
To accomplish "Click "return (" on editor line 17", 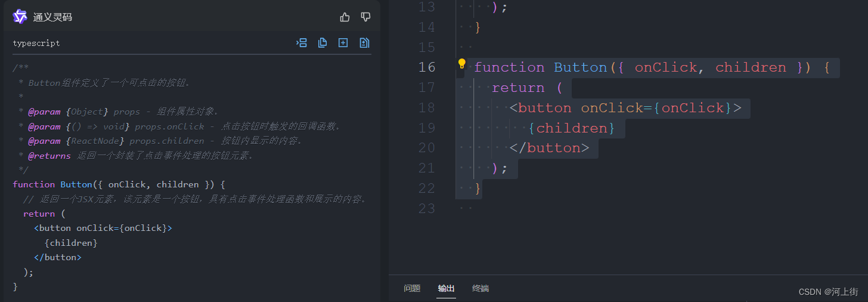I will tap(527, 88).
